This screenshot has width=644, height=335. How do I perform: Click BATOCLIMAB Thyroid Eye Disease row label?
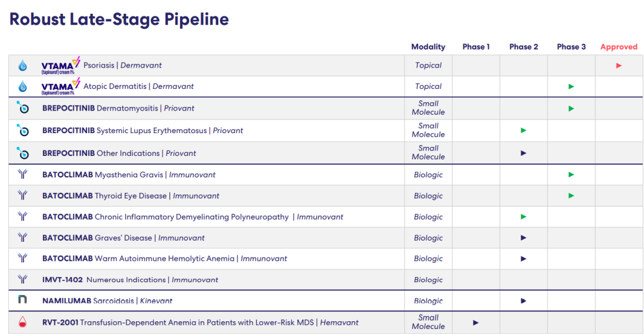tap(131, 196)
